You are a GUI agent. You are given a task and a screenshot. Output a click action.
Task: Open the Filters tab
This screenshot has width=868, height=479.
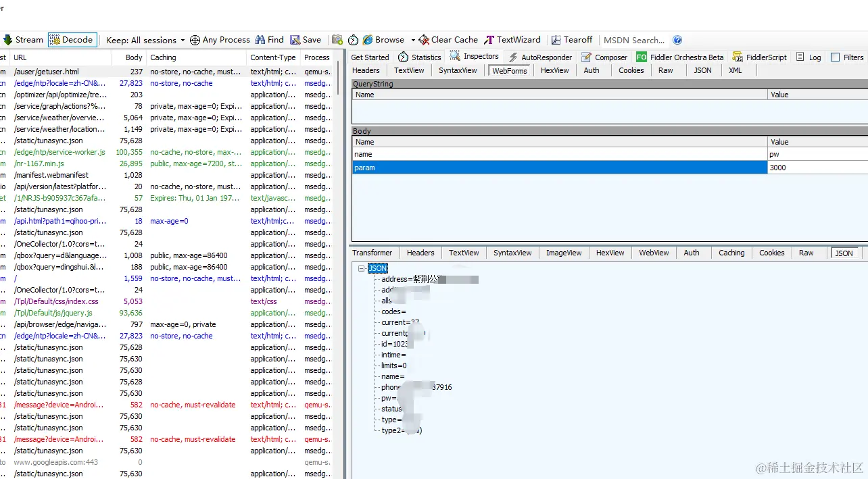pyautogui.click(x=847, y=57)
